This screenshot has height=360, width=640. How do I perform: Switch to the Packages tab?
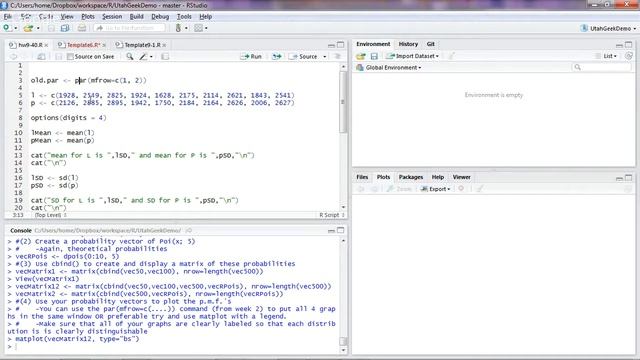pyautogui.click(x=411, y=177)
